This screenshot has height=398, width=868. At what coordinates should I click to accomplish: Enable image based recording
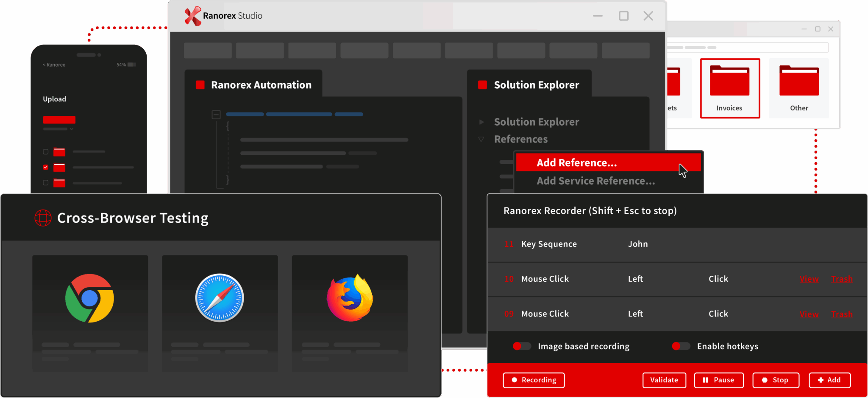click(x=521, y=346)
